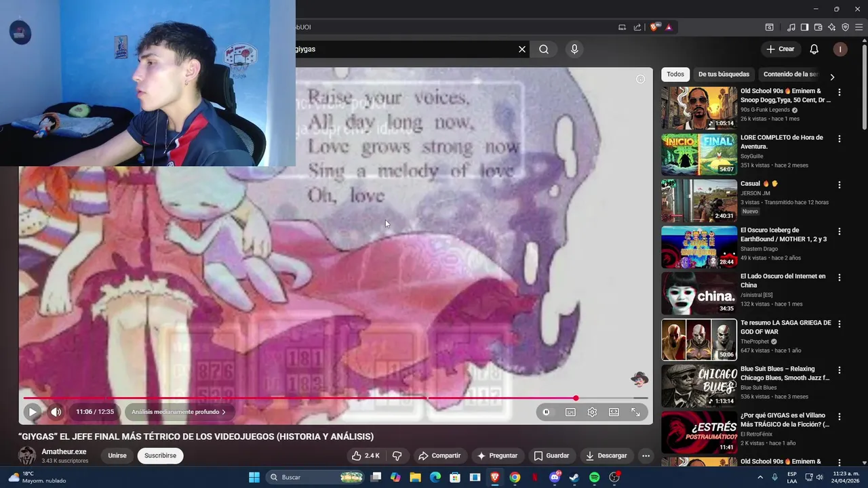Click the info card icon on video

(640, 79)
